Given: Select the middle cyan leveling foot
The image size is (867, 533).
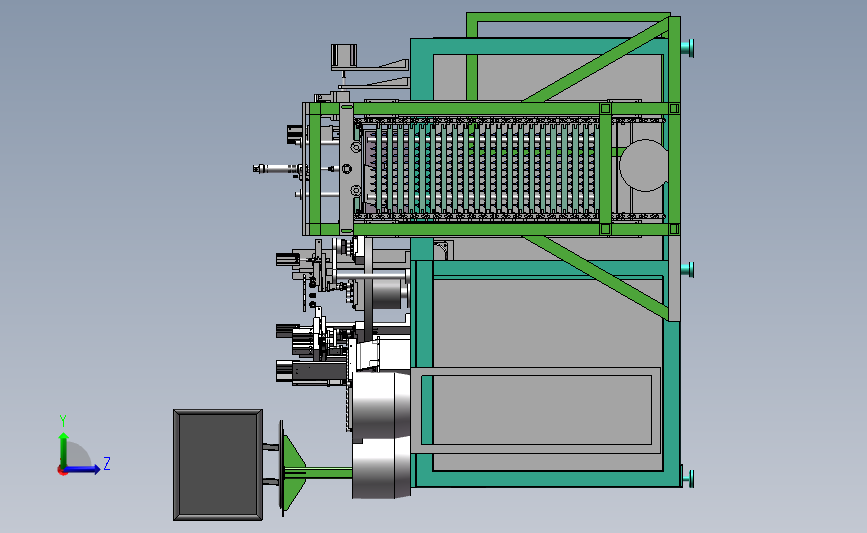Looking at the screenshot, I should [687, 270].
